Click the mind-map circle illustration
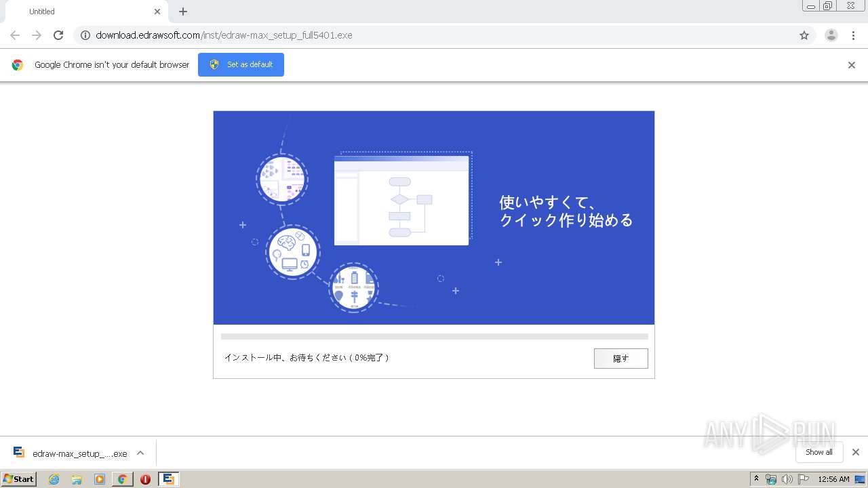This screenshot has height=488, width=868. point(282,179)
